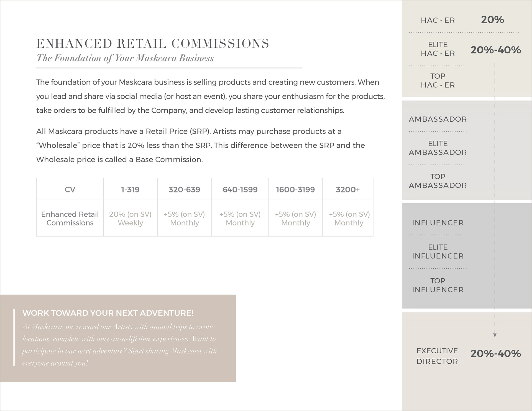The image size is (532, 411).
Task: Click the 640-1599 column header
Action: (240, 189)
